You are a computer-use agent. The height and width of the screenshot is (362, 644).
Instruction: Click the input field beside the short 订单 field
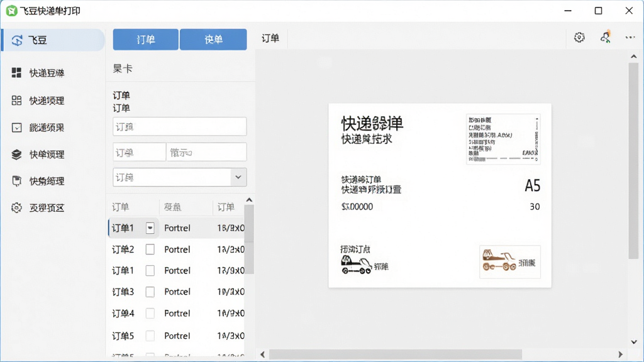206,152
